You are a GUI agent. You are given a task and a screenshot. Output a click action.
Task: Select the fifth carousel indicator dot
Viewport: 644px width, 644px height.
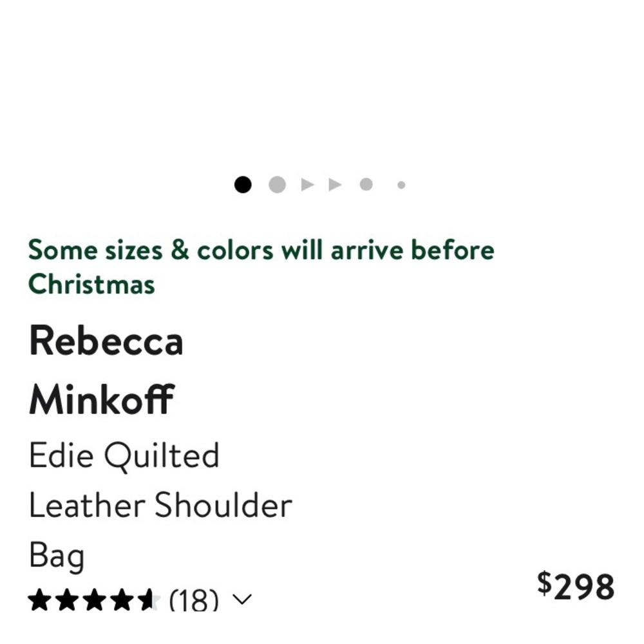pos(366,185)
